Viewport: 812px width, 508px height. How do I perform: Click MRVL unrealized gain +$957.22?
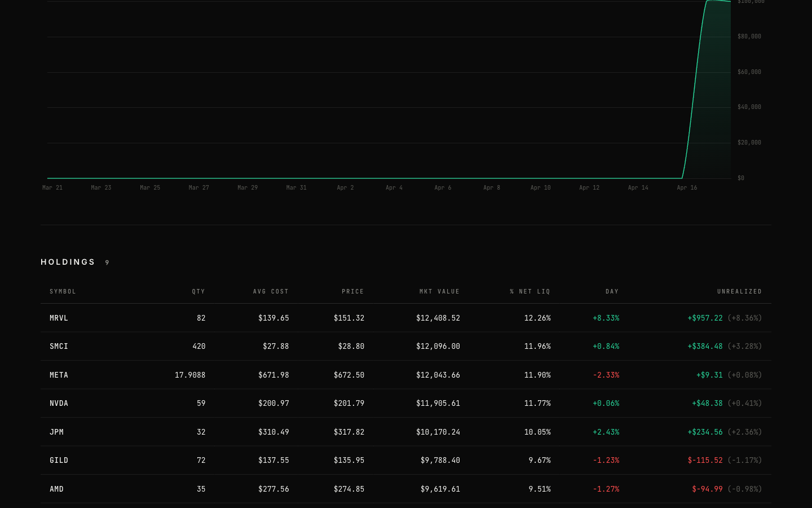coord(705,318)
